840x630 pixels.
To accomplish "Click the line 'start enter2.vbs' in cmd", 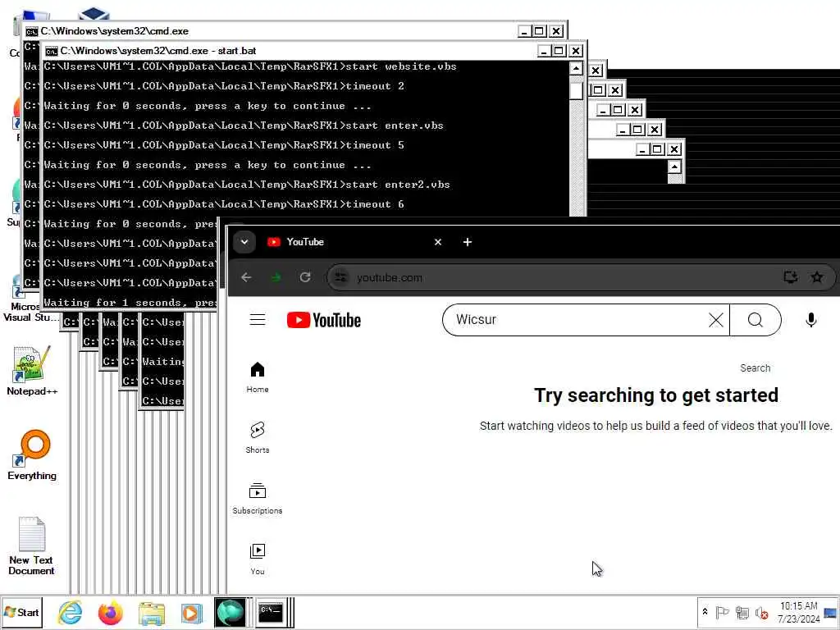I will (x=398, y=185).
